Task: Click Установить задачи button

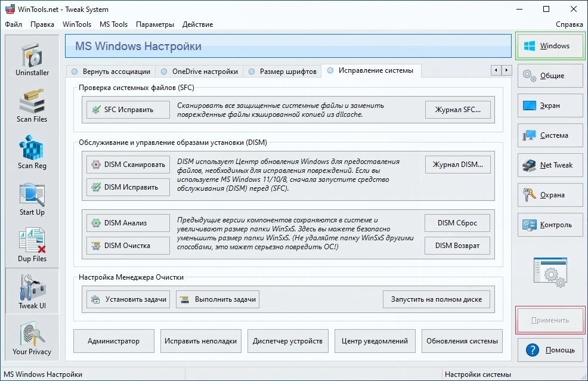Action: click(x=128, y=299)
